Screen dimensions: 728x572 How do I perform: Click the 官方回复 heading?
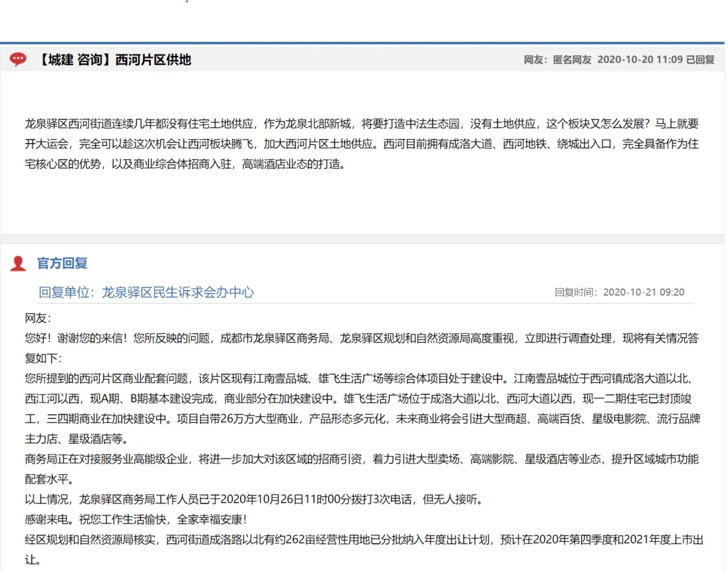point(62,264)
